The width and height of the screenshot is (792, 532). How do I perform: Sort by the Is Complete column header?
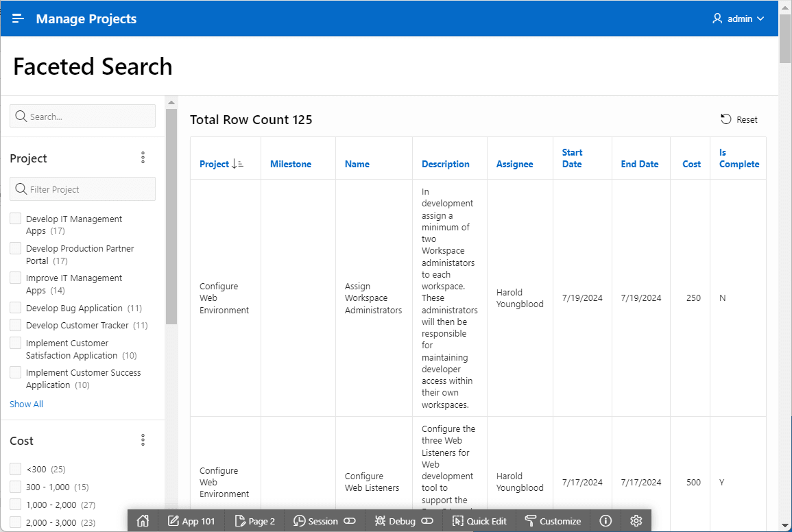pos(739,158)
